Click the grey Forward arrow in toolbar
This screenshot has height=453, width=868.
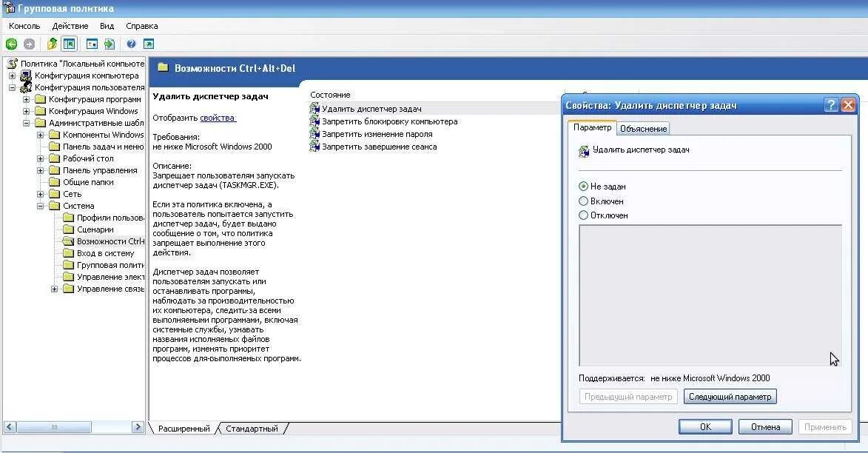[29, 44]
